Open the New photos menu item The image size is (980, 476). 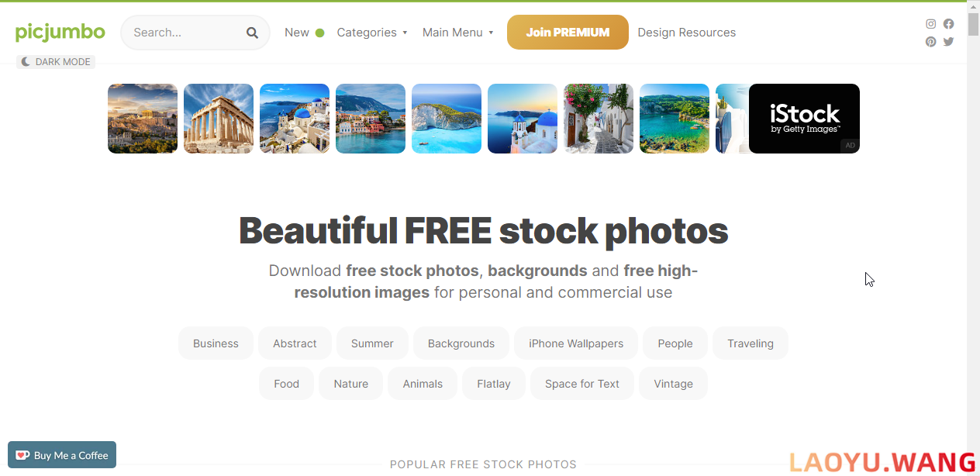[x=304, y=33]
